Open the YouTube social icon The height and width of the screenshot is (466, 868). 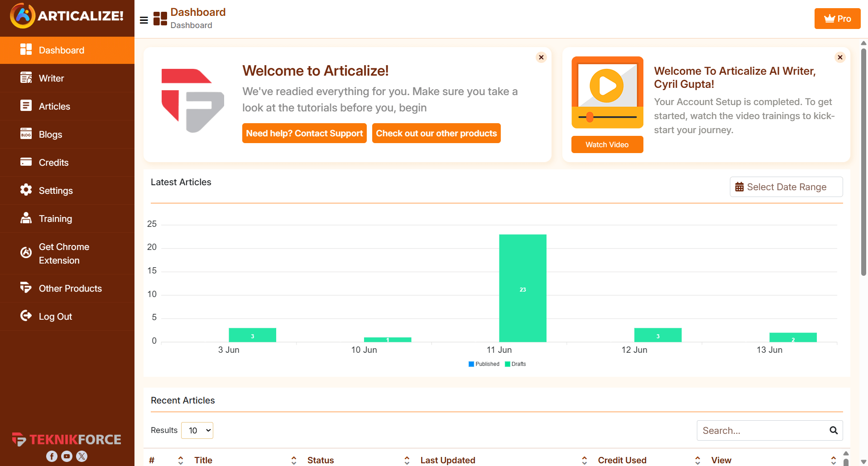pos(67,456)
